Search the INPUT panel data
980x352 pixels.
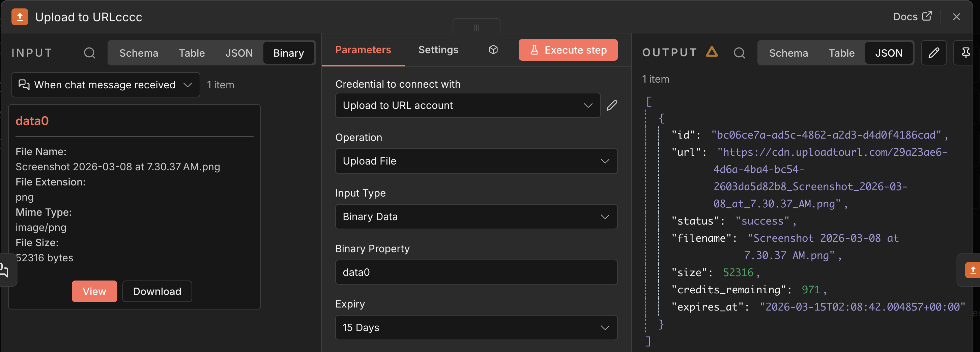[89, 53]
